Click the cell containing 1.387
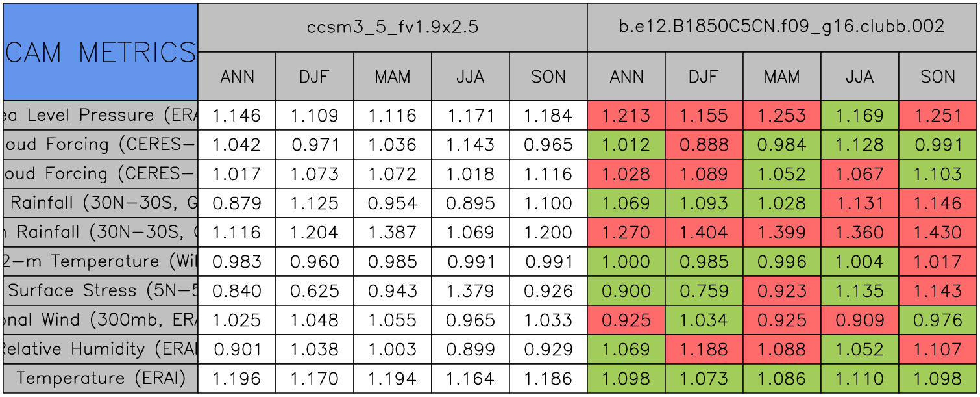Image resolution: width=980 pixels, height=397 pixels. tap(392, 233)
